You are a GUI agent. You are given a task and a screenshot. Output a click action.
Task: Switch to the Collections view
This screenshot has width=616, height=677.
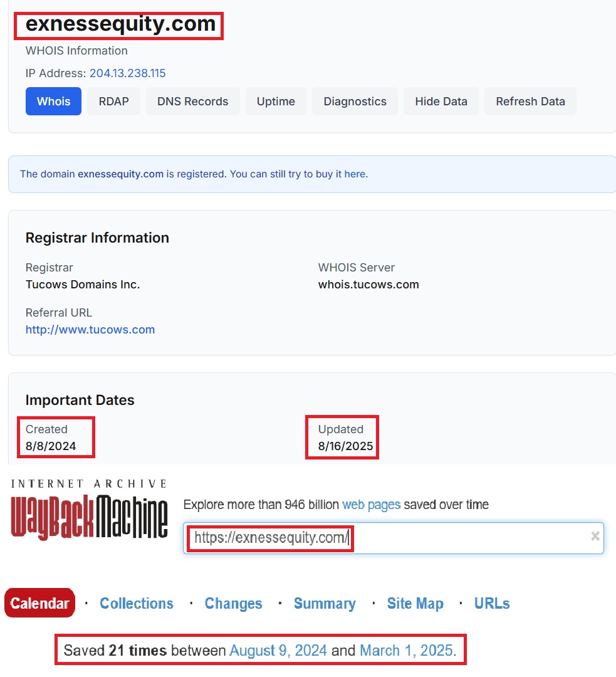coord(137,604)
